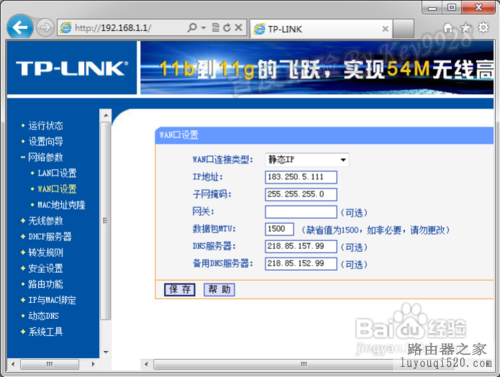Open browser tools gear icon
This screenshot has width=500, height=377.
pos(483,27)
